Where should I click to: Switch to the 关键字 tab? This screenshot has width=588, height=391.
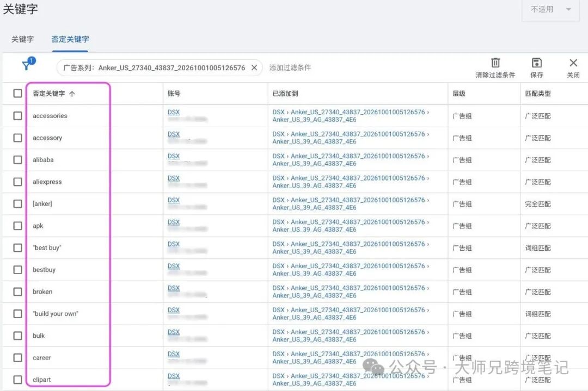pos(22,39)
